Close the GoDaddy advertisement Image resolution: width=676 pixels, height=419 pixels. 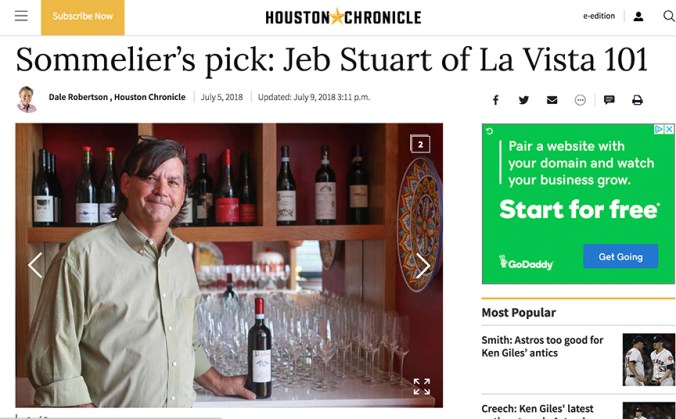(x=669, y=129)
